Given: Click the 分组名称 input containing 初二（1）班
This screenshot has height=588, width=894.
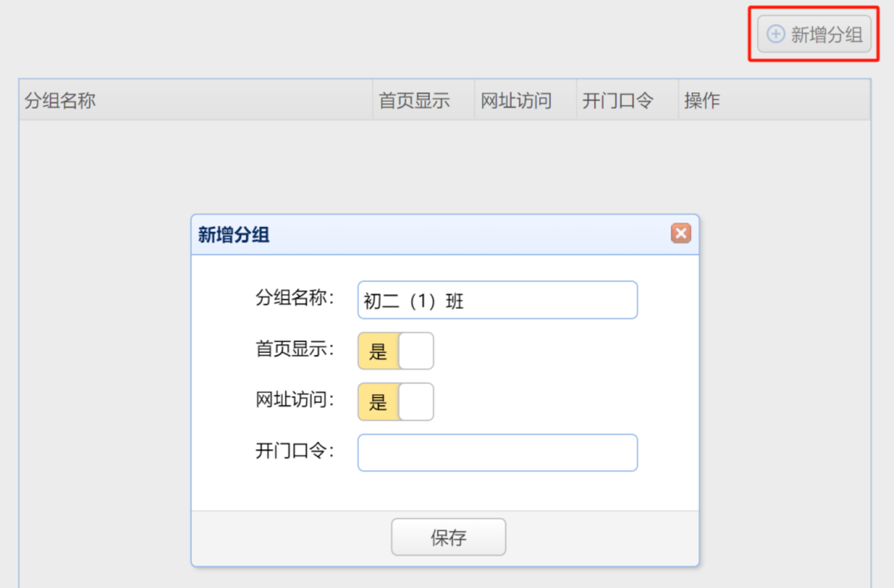Looking at the screenshot, I should click(x=497, y=300).
